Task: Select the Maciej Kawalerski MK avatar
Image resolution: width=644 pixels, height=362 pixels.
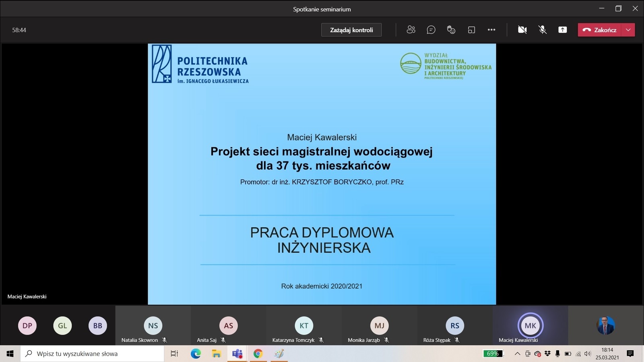Action: tap(530, 325)
